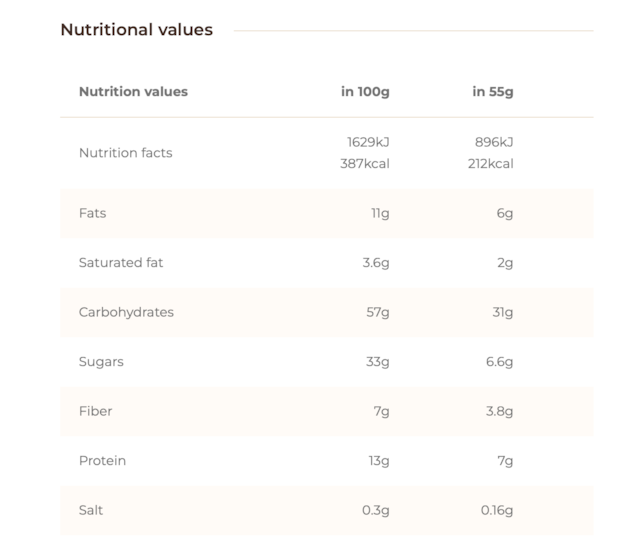This screenshot has width=630, height=553.
Task: Click the 6.6g sugars value
Action: click(499, 362)
